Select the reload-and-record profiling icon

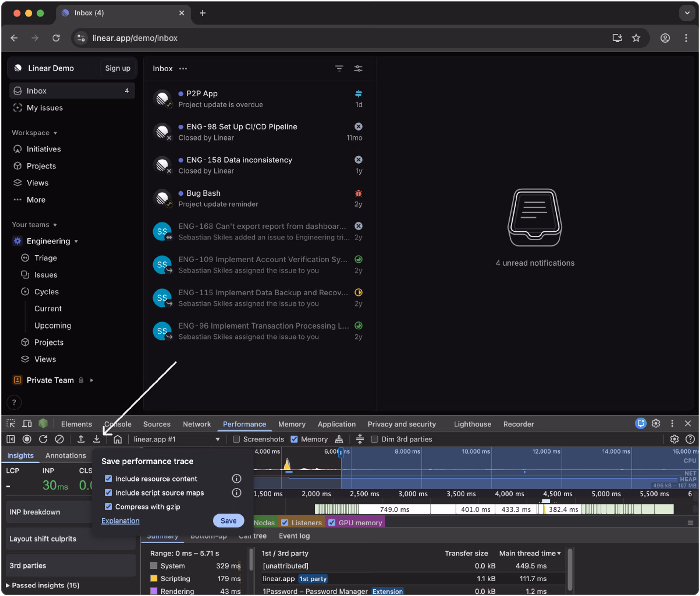click(x=43, y=439)
